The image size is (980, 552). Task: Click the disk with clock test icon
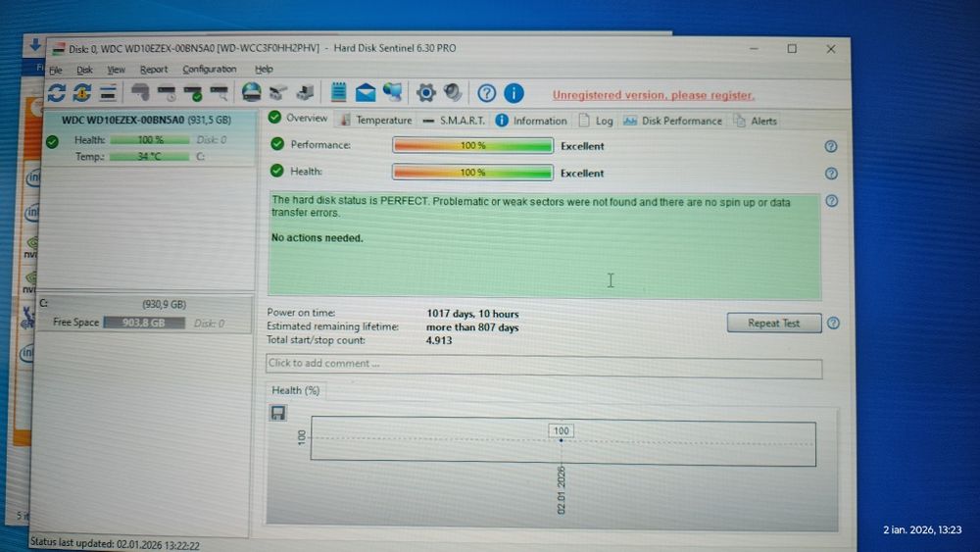(167, 93)
